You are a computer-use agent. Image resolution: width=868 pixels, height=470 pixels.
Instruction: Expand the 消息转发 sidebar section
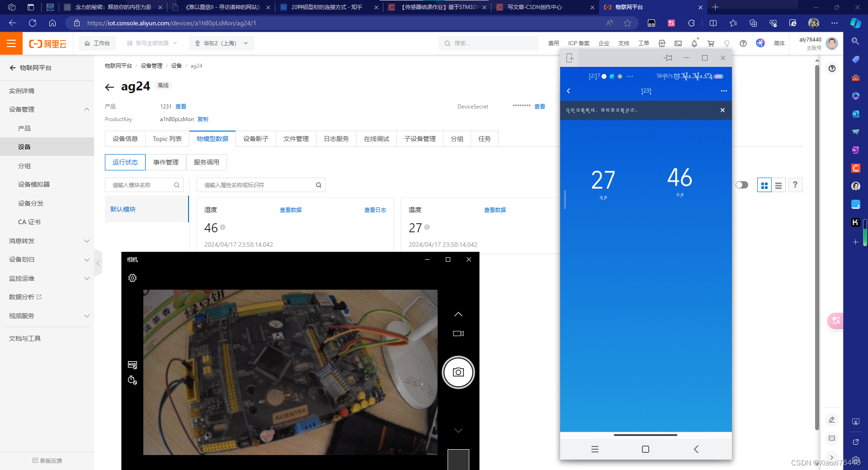coord(86,240)
